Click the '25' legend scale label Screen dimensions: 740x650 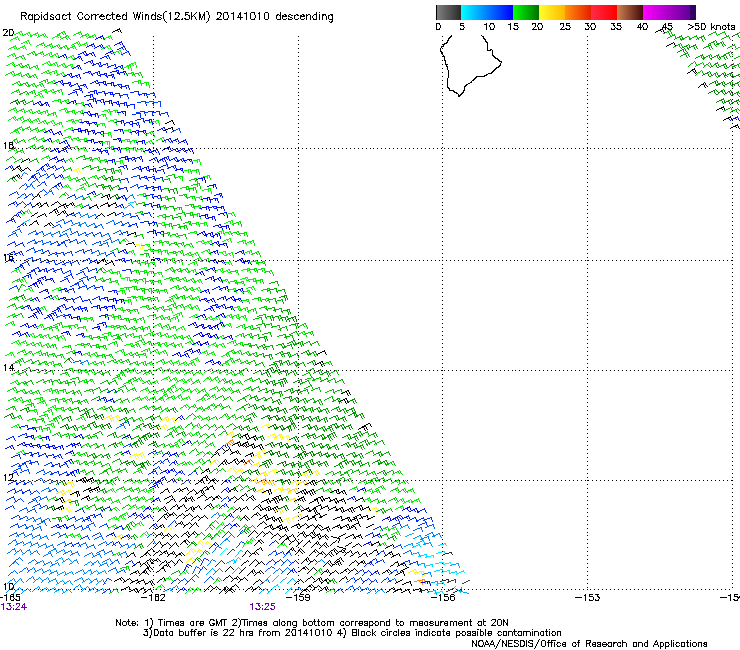coord(565,26)
